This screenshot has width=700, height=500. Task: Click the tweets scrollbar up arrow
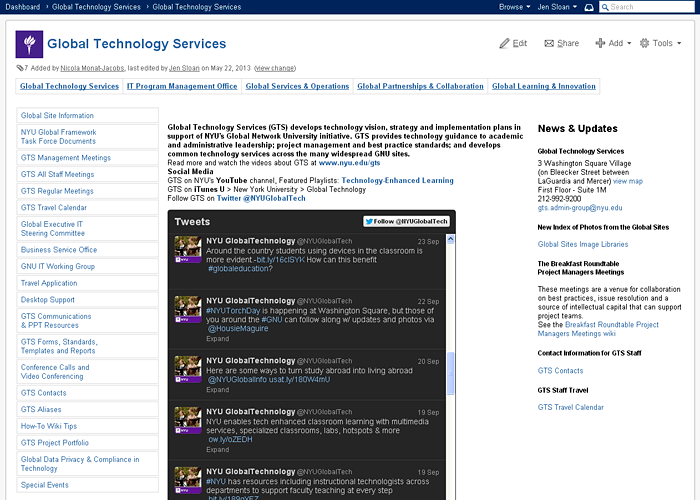(x=450, y=239)
